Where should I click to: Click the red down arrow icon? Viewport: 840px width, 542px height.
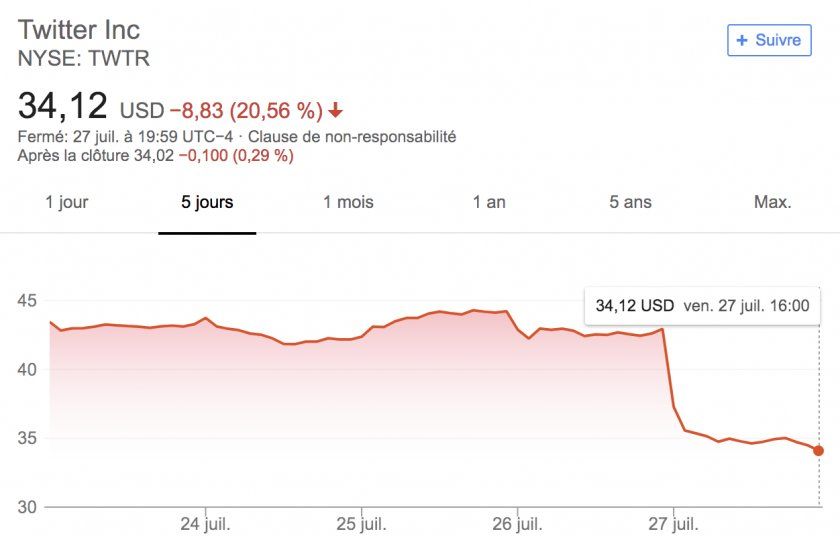point(335,109)
